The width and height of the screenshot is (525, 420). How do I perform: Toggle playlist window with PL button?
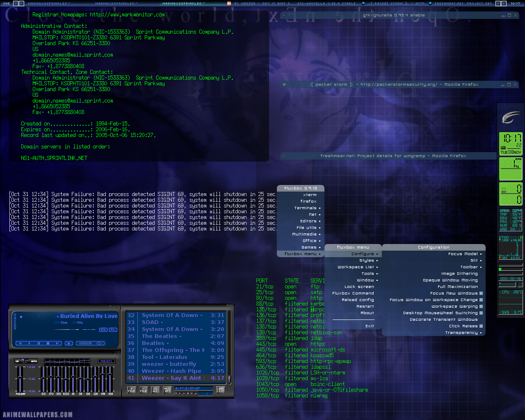[113, 330]
